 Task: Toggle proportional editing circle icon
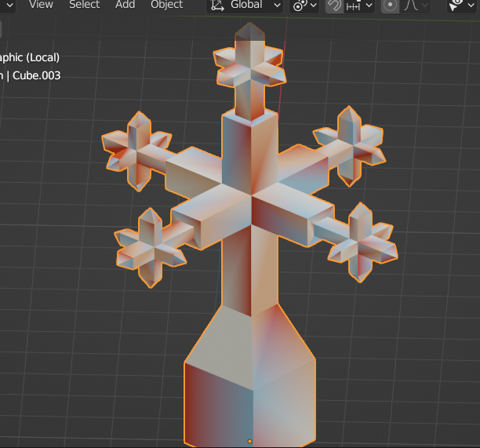390,5
